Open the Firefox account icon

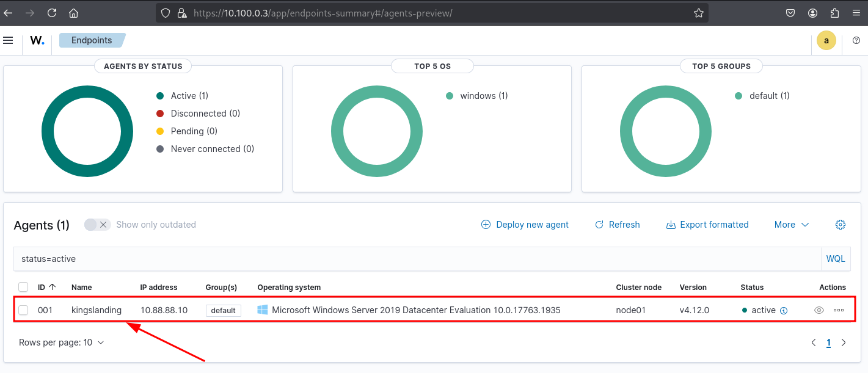tap(812, 13)
